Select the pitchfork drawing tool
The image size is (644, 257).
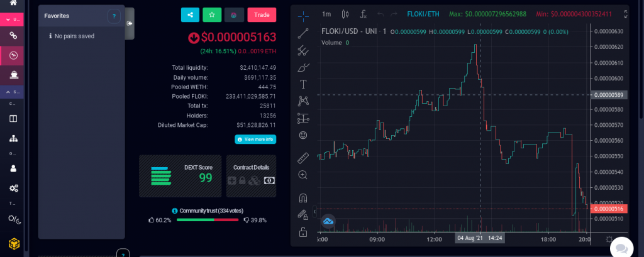(x=303, y=50)
